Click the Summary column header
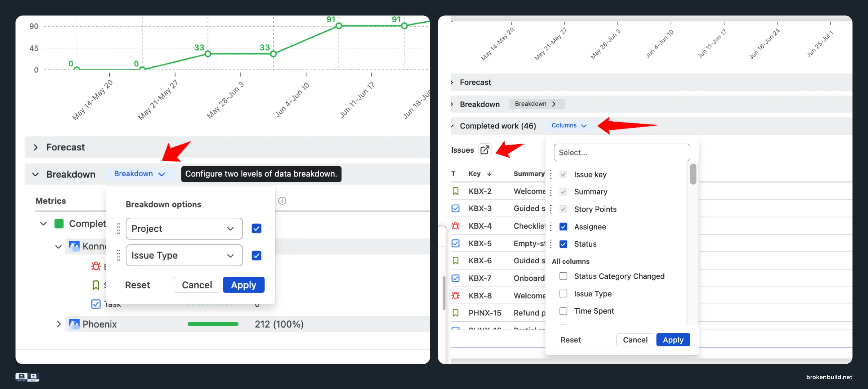This screenshot has height=389, width=868. pyautogui.click(x=529, y=174)
